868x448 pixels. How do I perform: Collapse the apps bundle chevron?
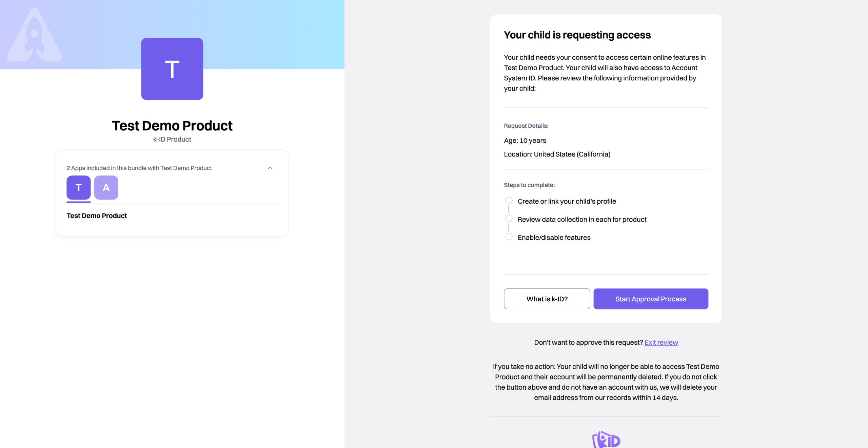270,168
